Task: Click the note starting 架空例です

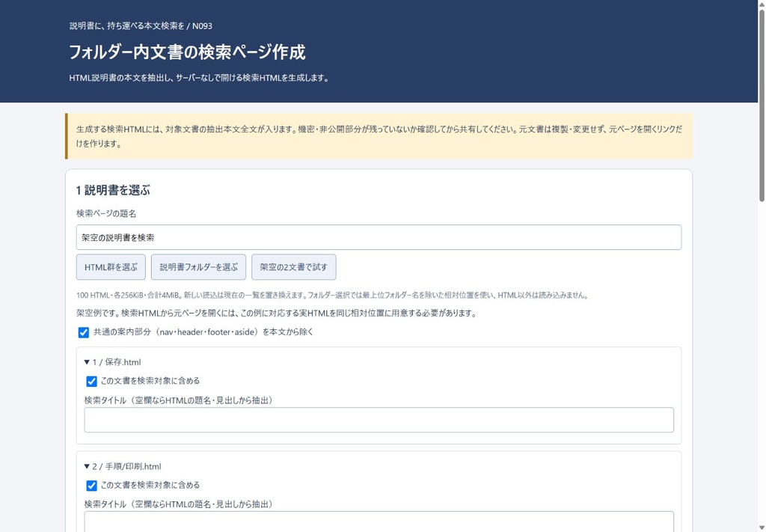Action: (276, 314)
